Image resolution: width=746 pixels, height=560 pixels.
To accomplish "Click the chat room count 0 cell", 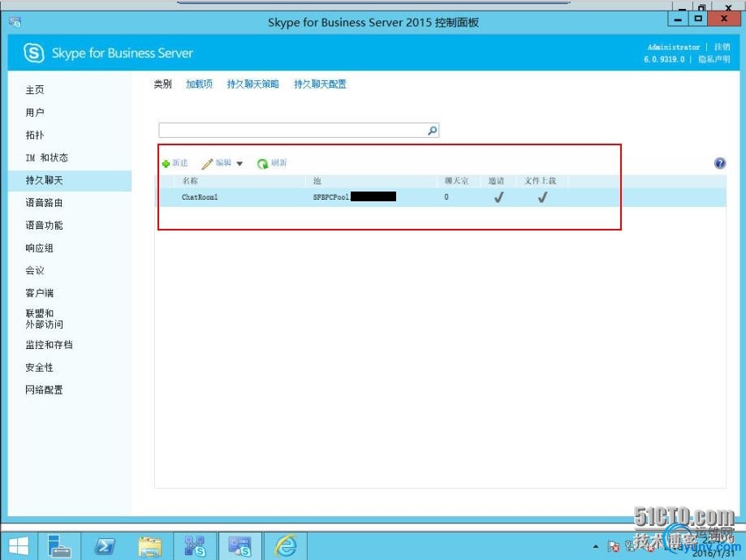I will (446, 197).
